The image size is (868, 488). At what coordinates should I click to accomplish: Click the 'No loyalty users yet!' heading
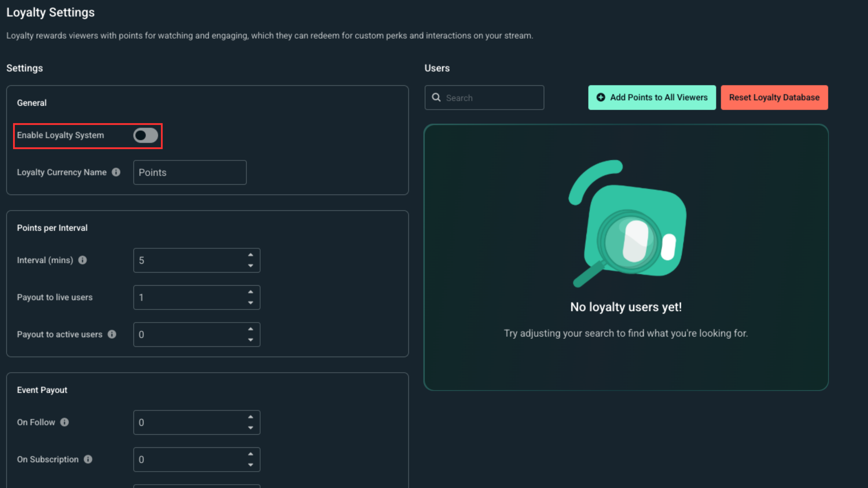(x=626, y=307)
